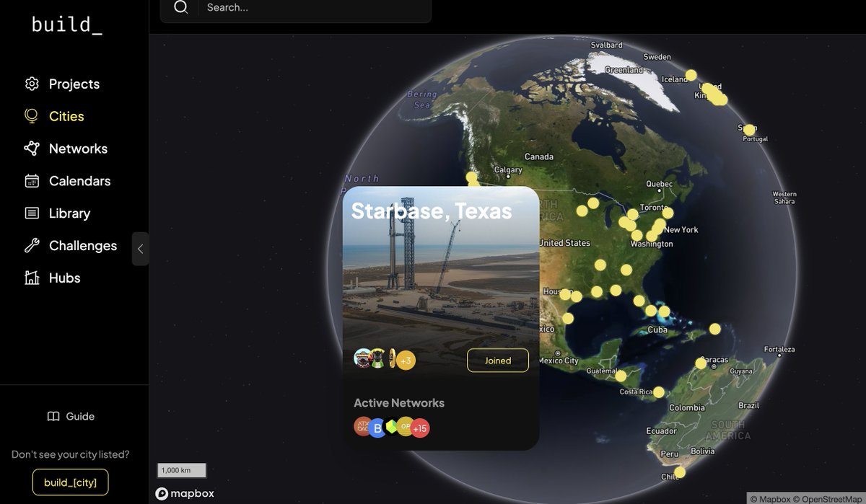Click the build_ logo
Screen dimensions: 866x504
tap(67, 25)
